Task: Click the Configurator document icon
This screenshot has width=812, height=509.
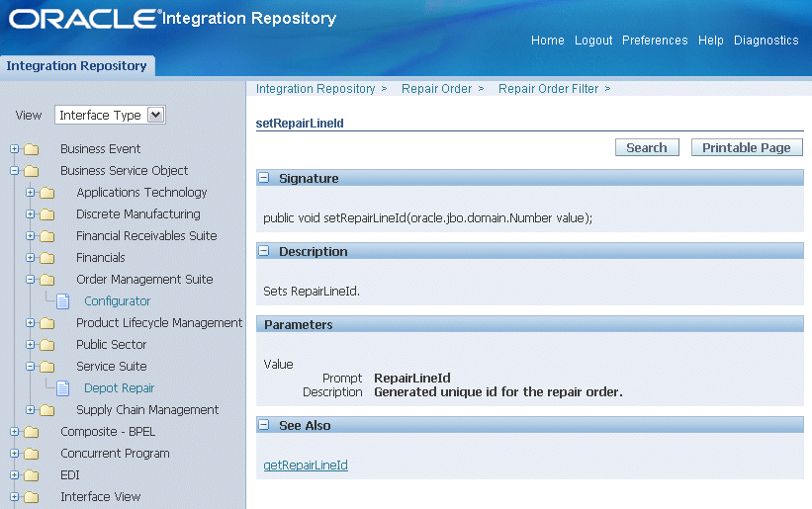Action: coord(62,301)
